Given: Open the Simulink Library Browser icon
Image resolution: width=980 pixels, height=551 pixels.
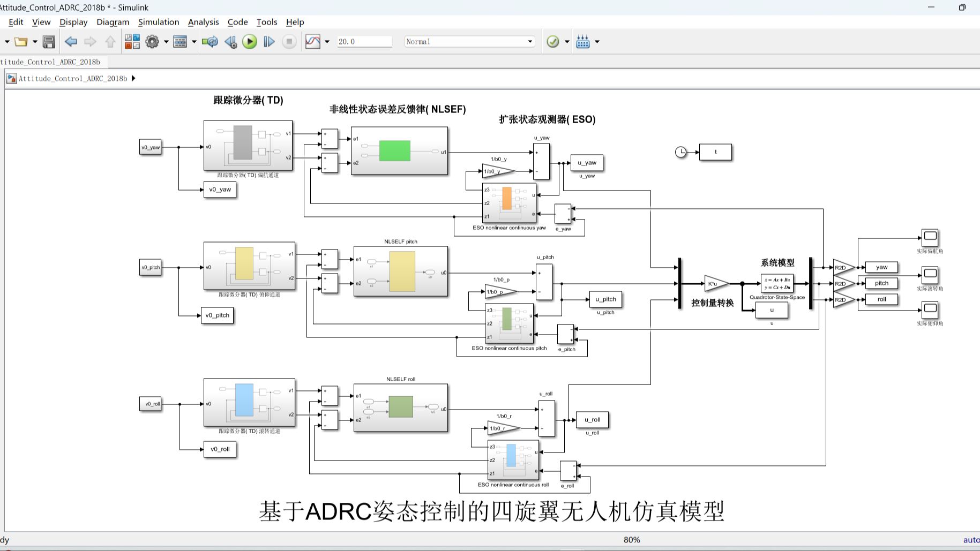Looking at the screenshot, I should click(132, 41).
